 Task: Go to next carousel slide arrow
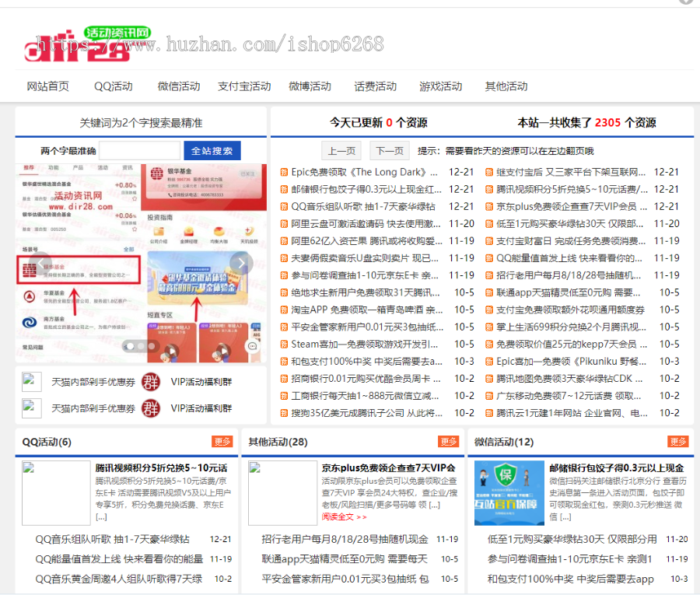click(242, 263)
